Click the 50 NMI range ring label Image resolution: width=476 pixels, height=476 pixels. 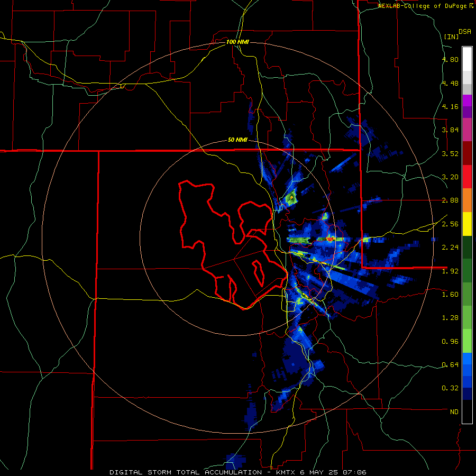point(237,140)
